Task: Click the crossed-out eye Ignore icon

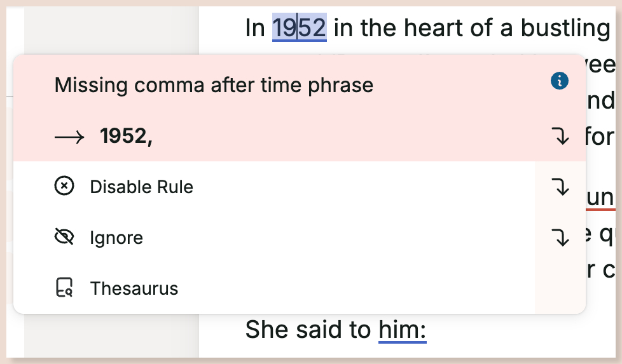Action: 64,237
